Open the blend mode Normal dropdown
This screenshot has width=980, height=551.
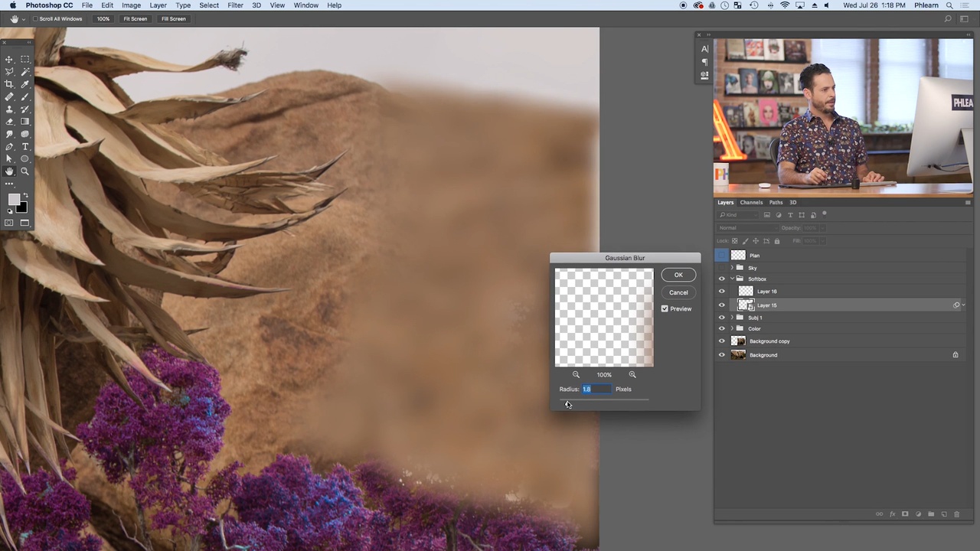[x=746, y=228]
